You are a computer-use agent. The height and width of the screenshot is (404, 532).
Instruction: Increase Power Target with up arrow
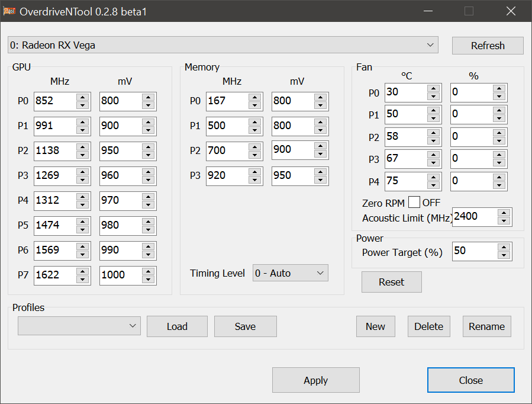[x=504, y=247]
